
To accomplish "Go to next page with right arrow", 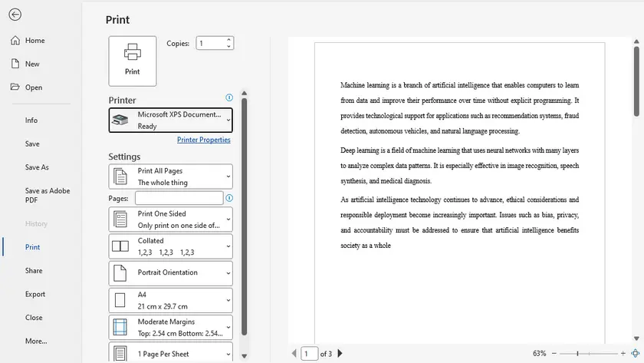I will [x=340, y=353].
